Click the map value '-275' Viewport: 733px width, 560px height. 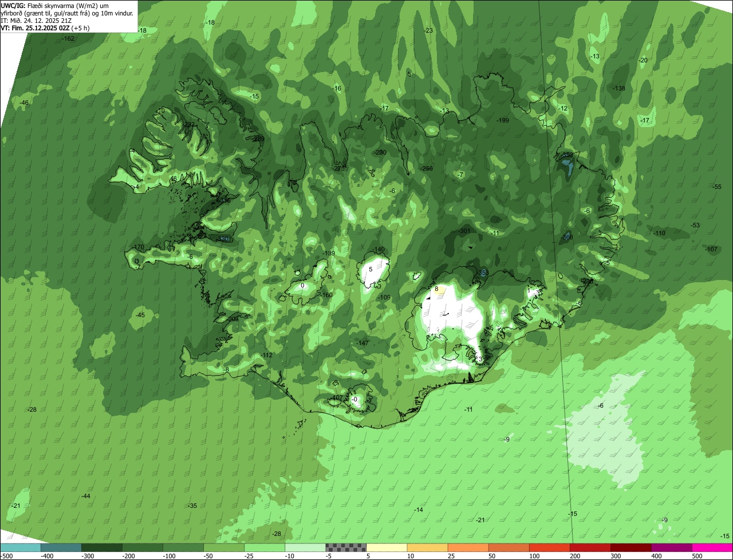339,168
